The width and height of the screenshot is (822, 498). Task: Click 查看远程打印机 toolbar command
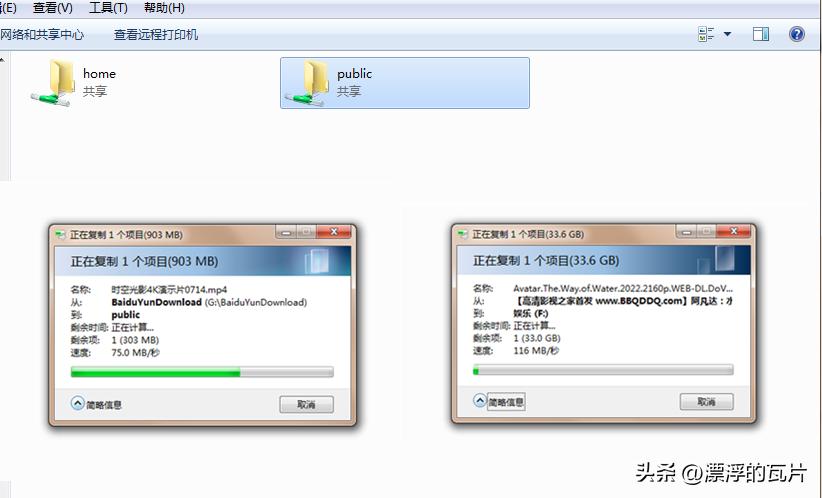[156, 35]
